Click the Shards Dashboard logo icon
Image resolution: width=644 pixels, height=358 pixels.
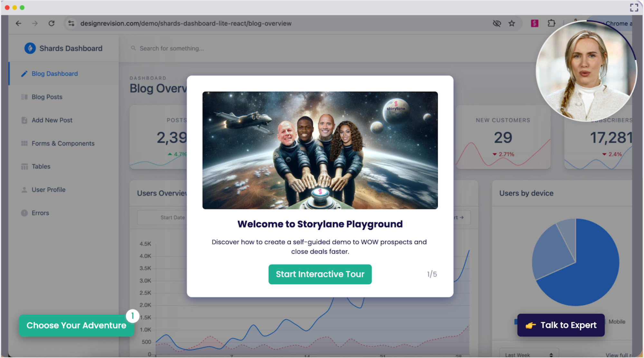point(30,48)
